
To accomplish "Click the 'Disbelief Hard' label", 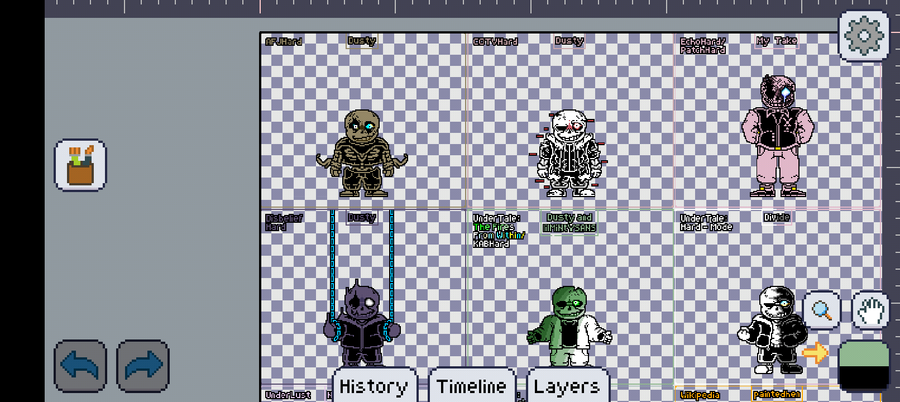I will click(x=284, y=222).
